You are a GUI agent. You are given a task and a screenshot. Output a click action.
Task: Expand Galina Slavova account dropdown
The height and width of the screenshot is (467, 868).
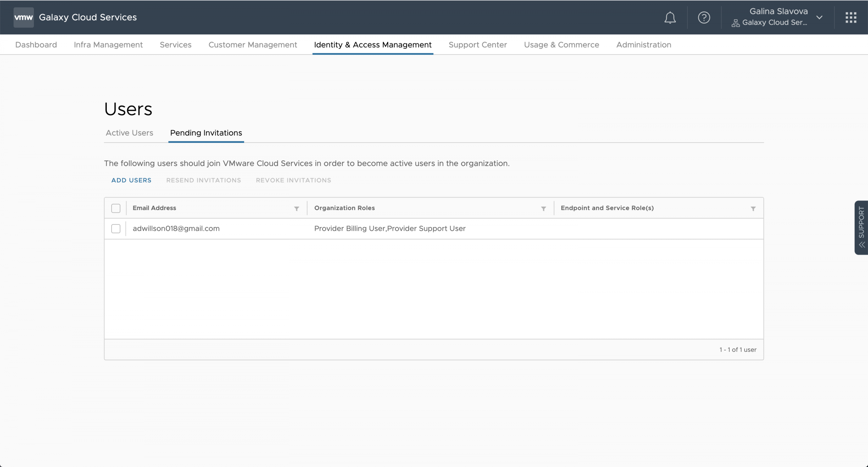point(819,18)
